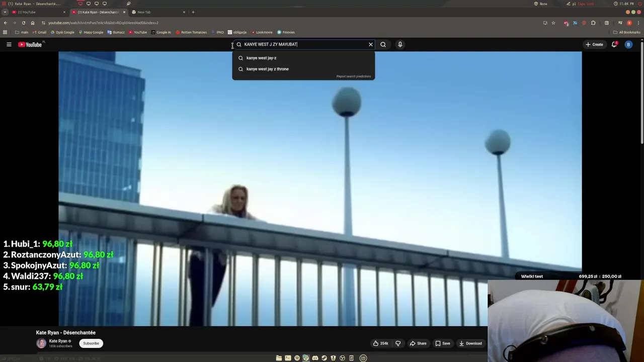Open the Fmovies bookmark

[286, 32]
